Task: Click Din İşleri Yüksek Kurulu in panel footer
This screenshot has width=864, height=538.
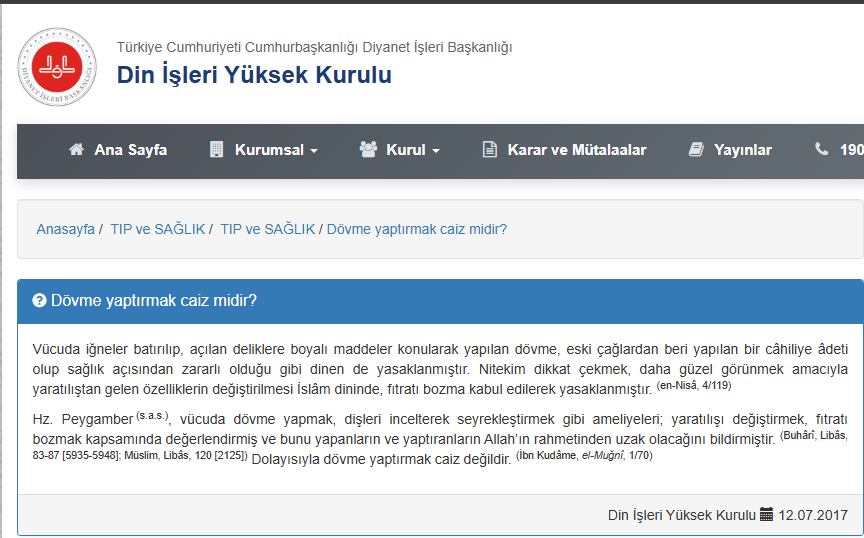Action: [x=682, y=515]
